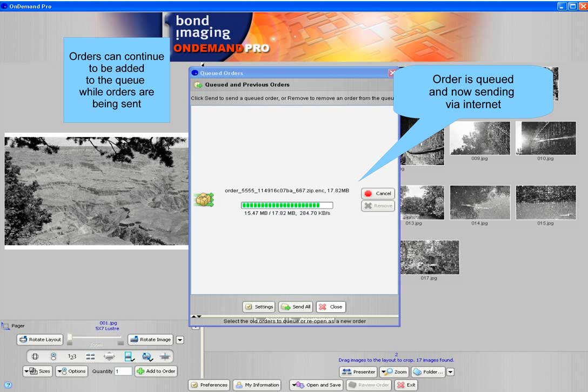This screenshot has height=392, width=588.
Task: Open the Open and Save menu
Action: (x=316, y=385)
